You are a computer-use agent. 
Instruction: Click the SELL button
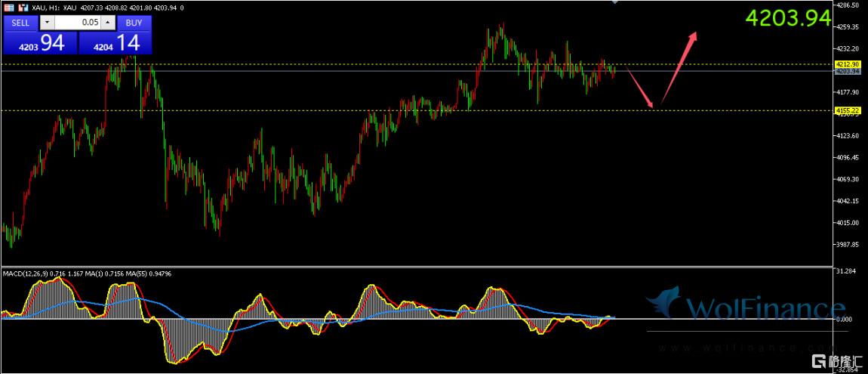point(20,23)
